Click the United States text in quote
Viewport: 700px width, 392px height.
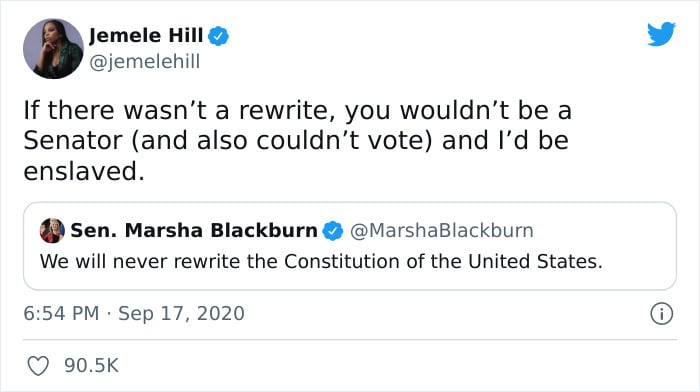point(535,261)
